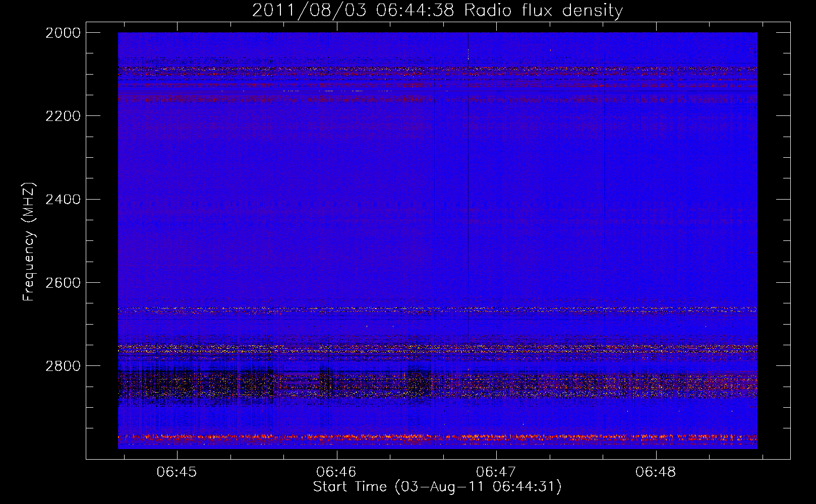The width and height of the screenshot is (816, 504).
Task: Click the 'Start Time (03-Aug-11 06:44:31)' label
Action: [437, 487]
